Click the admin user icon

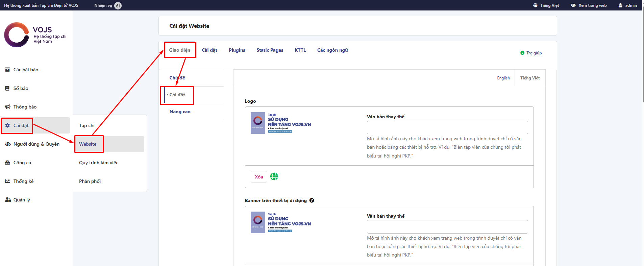pyautogui.click(x=620, y=5)
